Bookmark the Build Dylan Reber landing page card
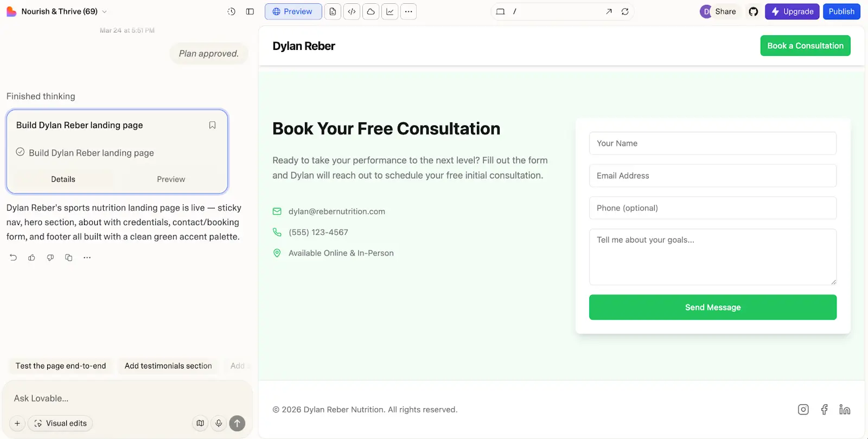 212,125
